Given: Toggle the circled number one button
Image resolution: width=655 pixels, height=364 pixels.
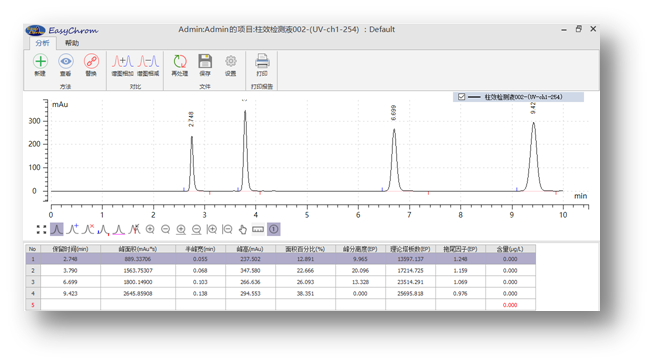Looking at the screenshot, I should [x=274, y=229].
